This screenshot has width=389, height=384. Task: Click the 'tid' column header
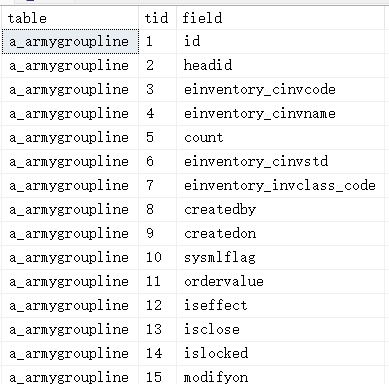coord(157,18)
